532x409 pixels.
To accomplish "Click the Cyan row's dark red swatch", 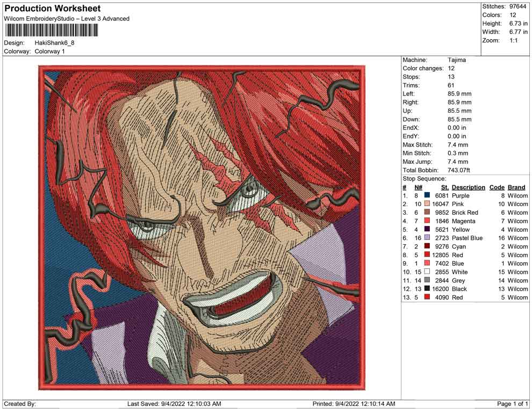I will (427, 246).
